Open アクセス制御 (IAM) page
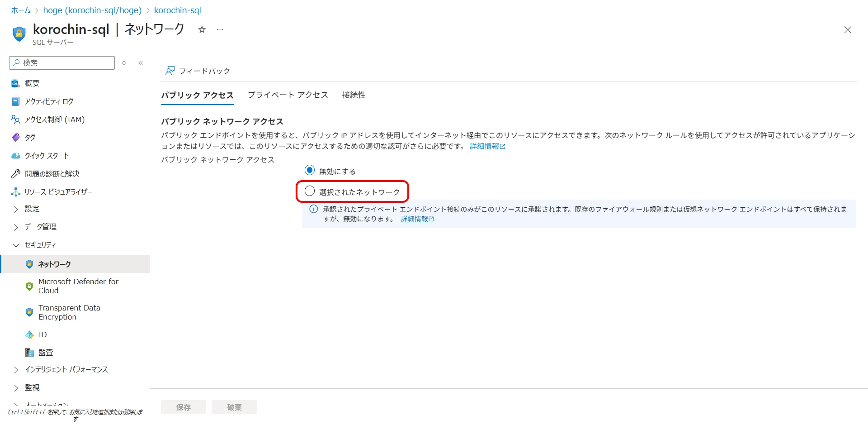The width and height of the screenshot is (868, 425). [54, 119]
